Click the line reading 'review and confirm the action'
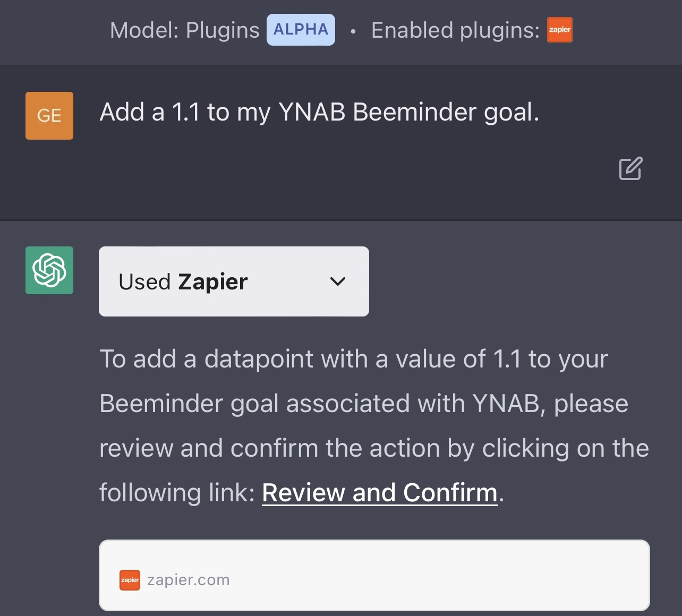682x616 pixels. pos(374,448)
